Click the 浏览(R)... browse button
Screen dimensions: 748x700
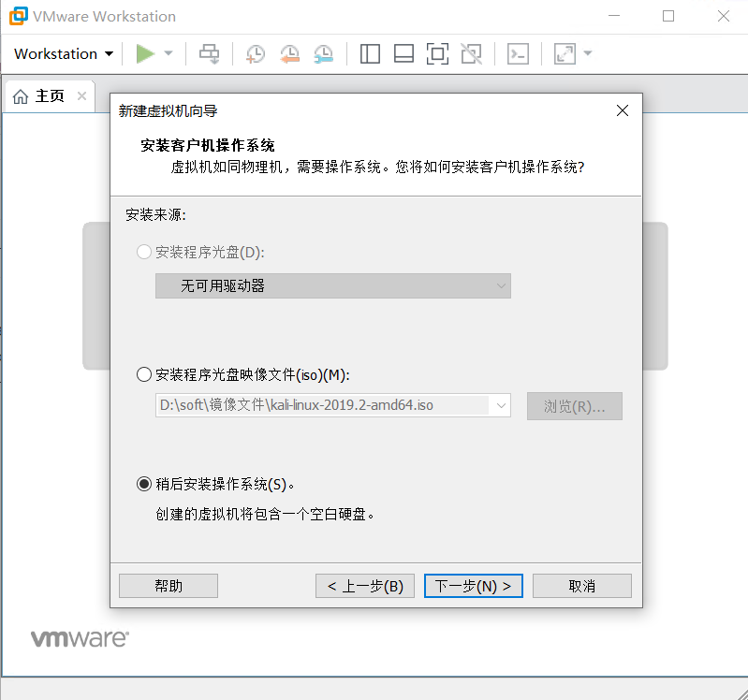[575, 406]
